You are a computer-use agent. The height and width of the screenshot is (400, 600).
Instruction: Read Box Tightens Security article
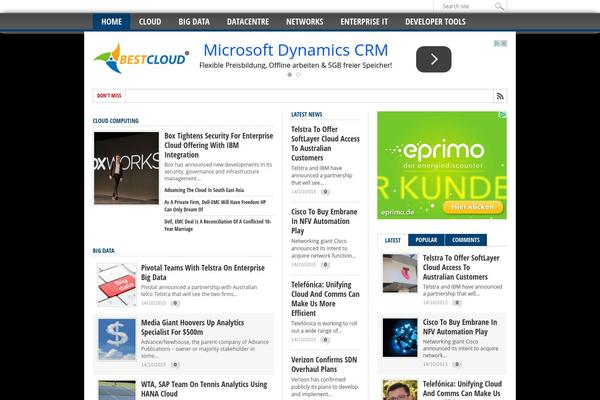[218, 145]
